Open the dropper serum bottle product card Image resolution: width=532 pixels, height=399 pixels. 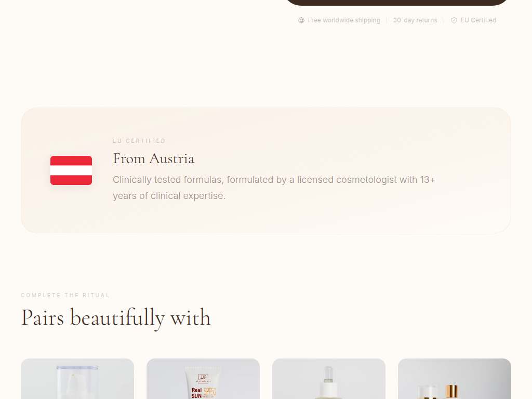coord(329,379)
